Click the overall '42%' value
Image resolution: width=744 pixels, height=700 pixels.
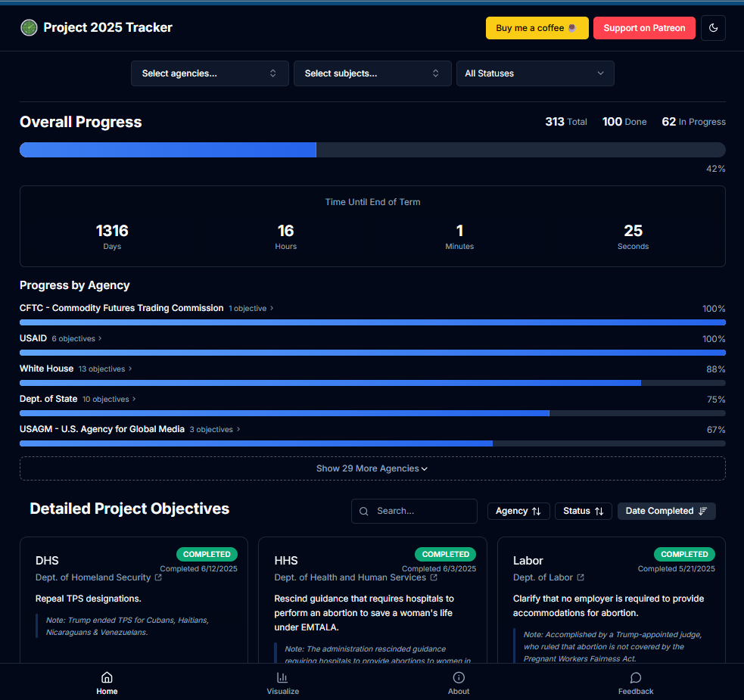coord(715,169)
